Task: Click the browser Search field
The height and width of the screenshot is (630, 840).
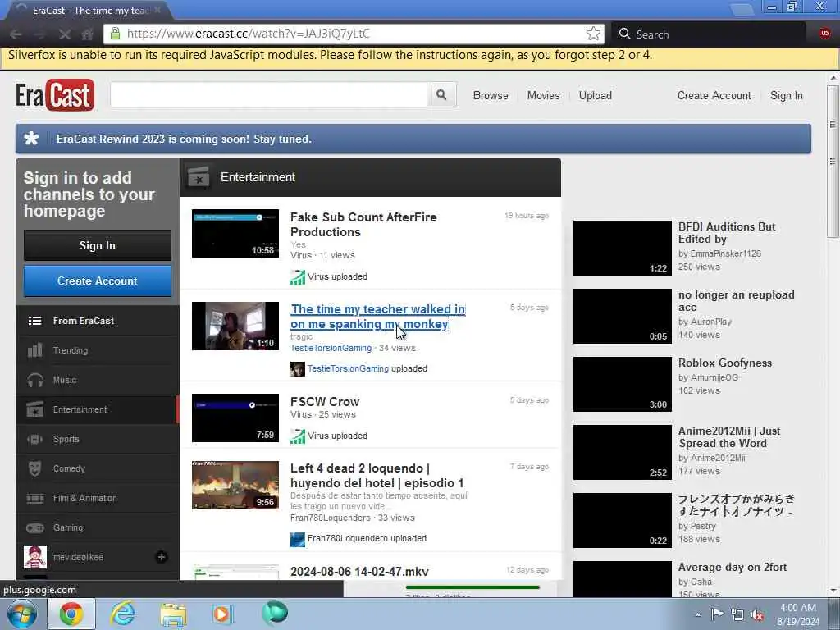Action: click(x=710, y=34)
